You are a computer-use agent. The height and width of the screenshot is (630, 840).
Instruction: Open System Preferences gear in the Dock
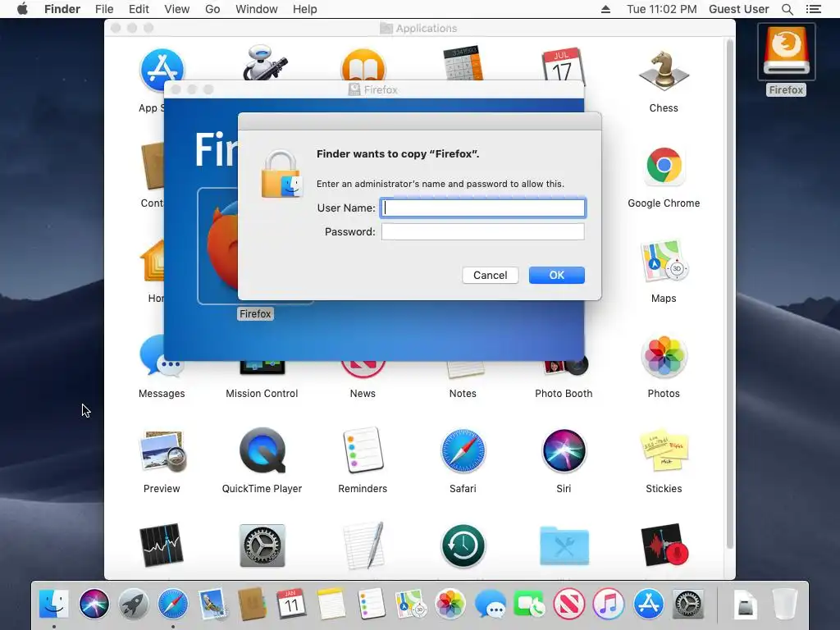(688, 605)
